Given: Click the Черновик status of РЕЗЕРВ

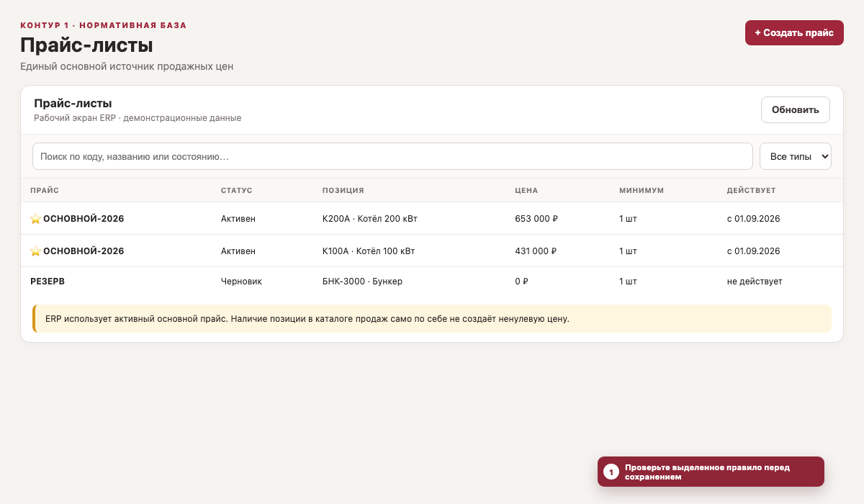Looking at the screenshot, I should pos(241,282).
